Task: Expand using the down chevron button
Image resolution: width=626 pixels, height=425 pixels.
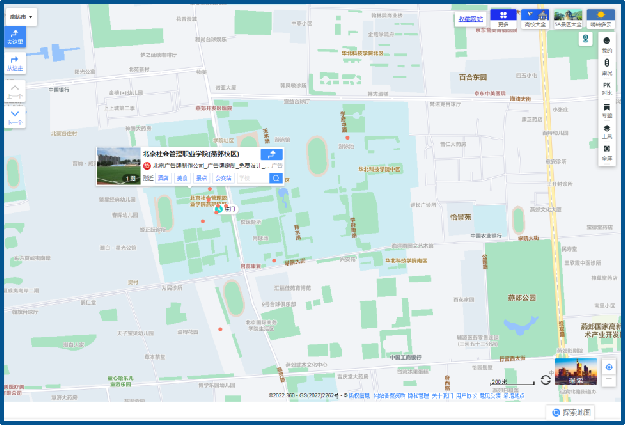Action: pos(15,117)
